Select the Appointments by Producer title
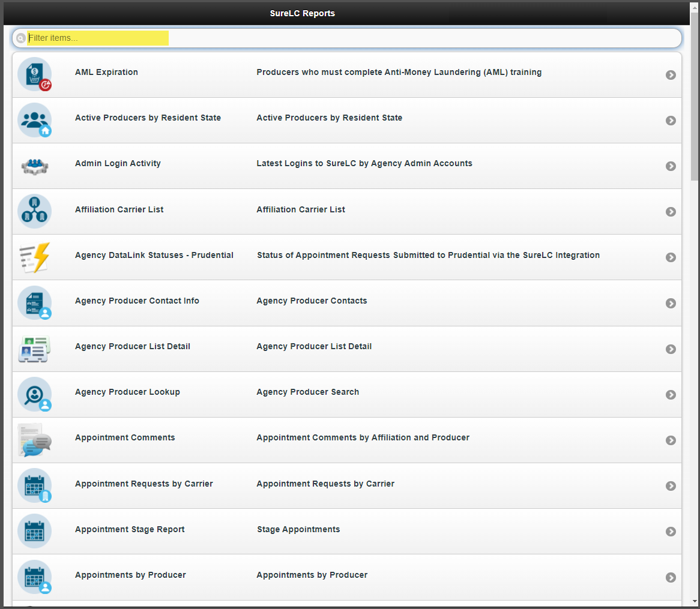Image resolution: width=700 pixels, height=609 pixels. [130, 575]
